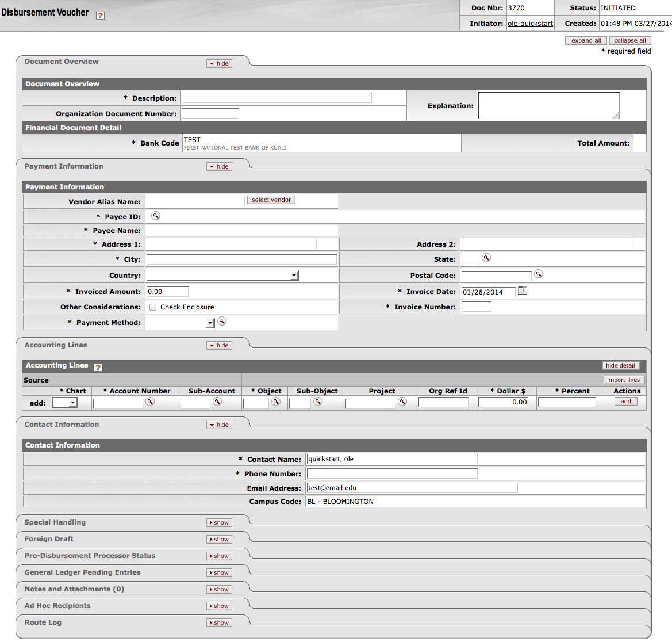Click collapse all button
672x642 pixels.
[630, 40]
